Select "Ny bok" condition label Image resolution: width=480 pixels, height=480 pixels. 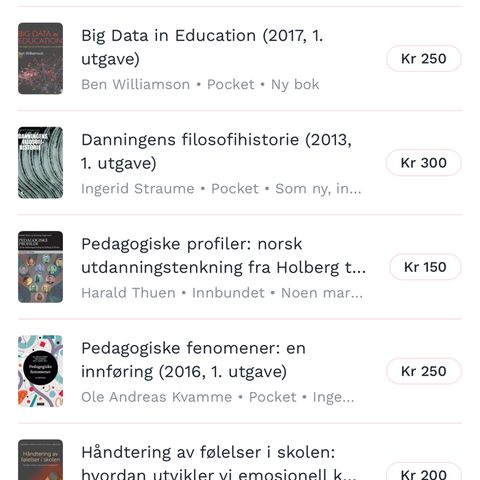(295, 85)
